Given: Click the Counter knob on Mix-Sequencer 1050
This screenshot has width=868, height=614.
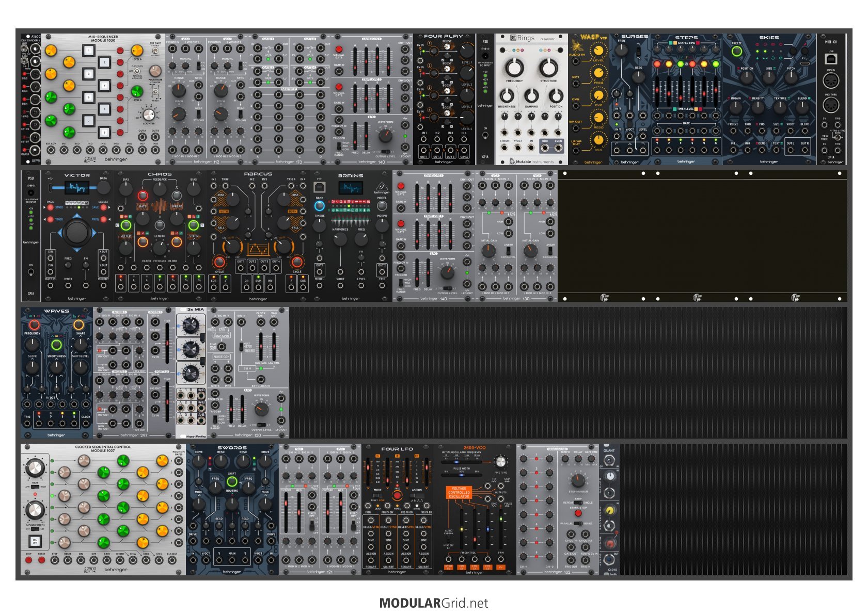Looking at the screenshot, I should point(149,115).
